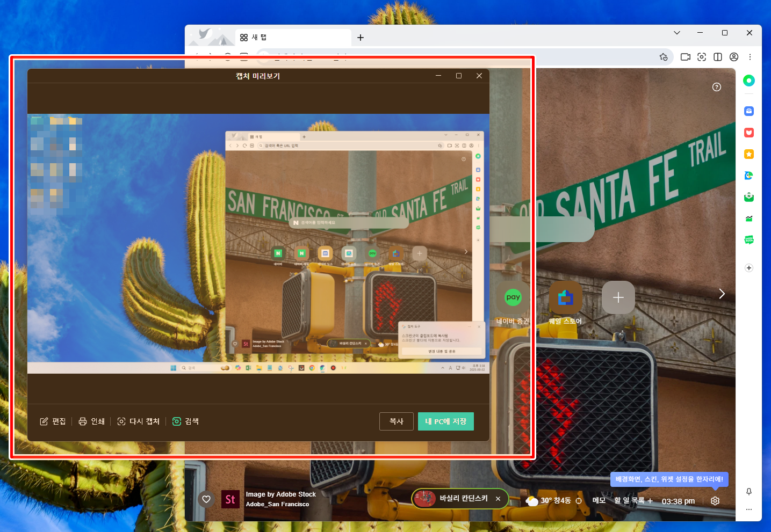Open the Papago parrot translator sidebar icon
Image resolution: width=771 pixels, height=532 pixels.
tap(749, 176)
